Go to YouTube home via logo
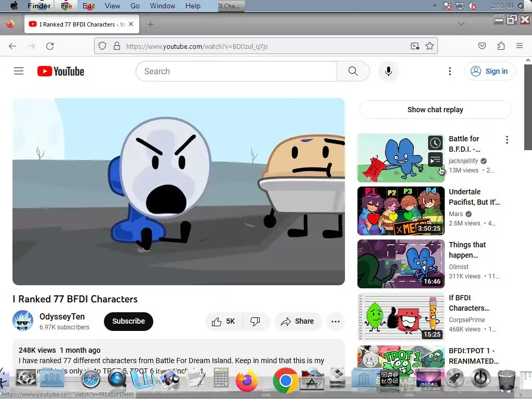532x399 pixels. pyautogui.click(x=61, y=71)
